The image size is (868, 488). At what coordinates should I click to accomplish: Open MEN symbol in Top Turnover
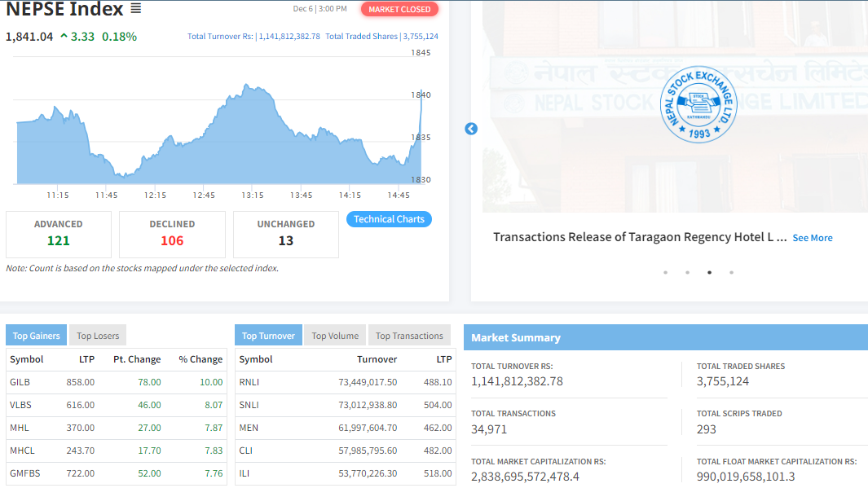[249, 428]
